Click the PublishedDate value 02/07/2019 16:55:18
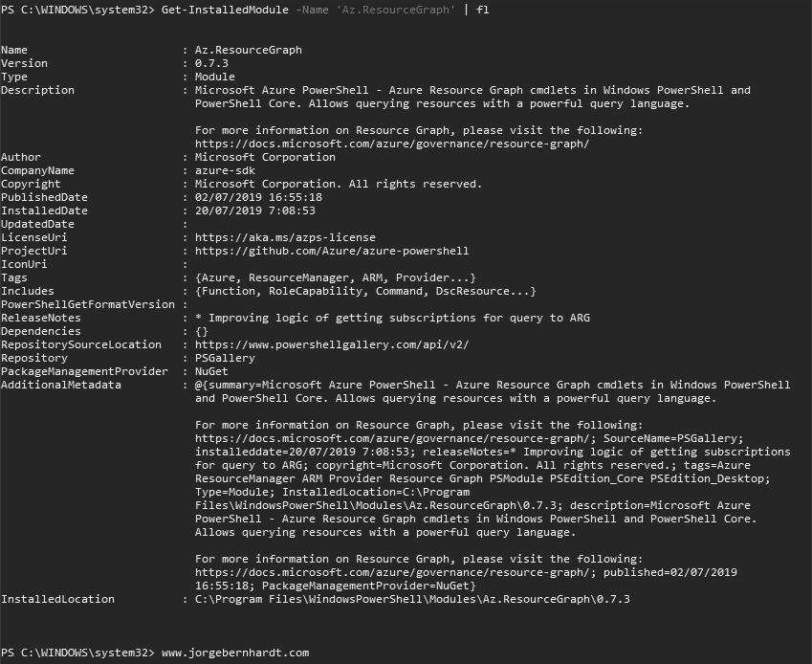The width and height of the screenshot is (812, 664). (x=254, y=197)
